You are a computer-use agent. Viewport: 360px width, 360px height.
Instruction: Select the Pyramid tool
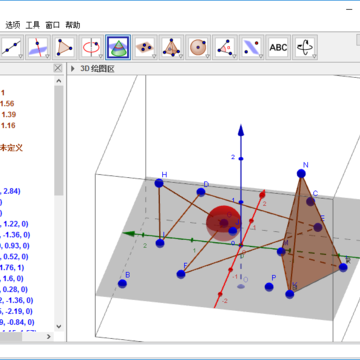tap(171, 47)
